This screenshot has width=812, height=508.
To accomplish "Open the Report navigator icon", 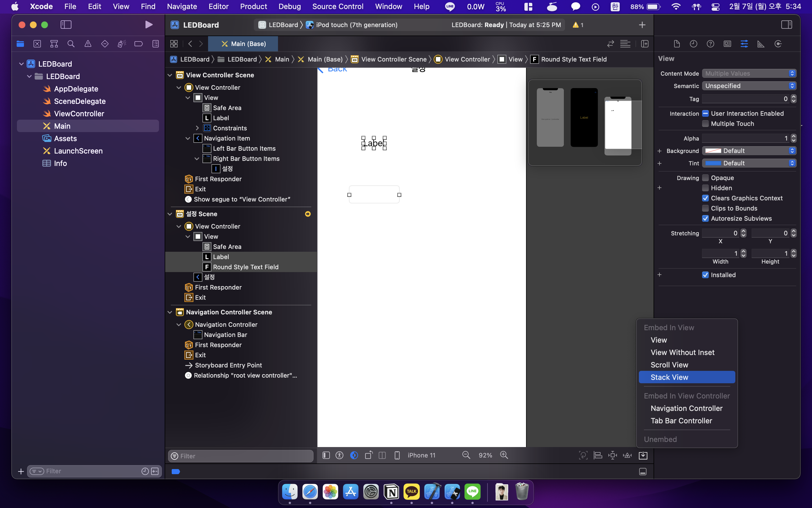I will pos(156,44).
